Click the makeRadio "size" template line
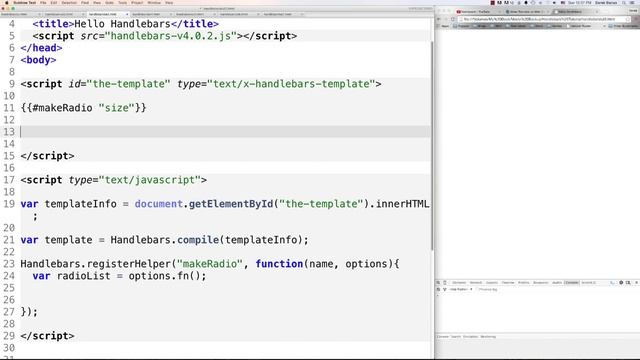 [x=83, y=108]
